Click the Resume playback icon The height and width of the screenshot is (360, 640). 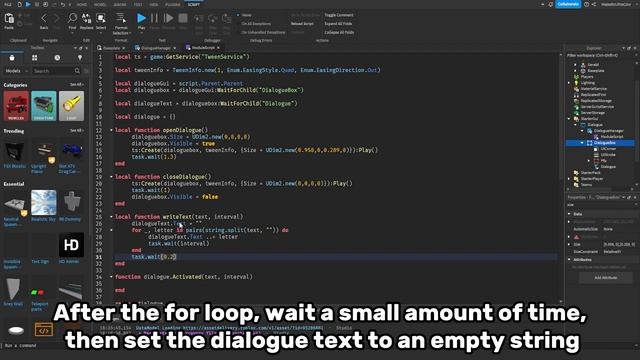pos(168,18)
